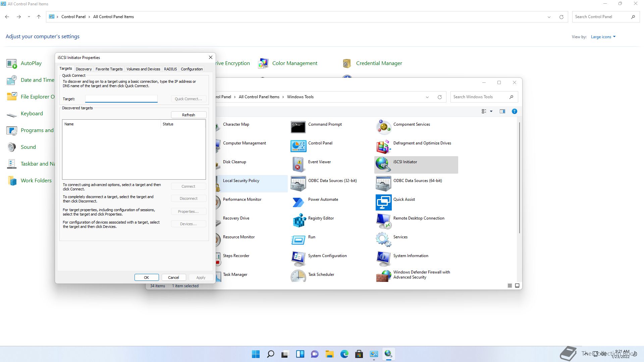This screenshot has height=362, width=644.
Task: Click Windows Tools breadcrumb in address bar
Action: (300, 97)
